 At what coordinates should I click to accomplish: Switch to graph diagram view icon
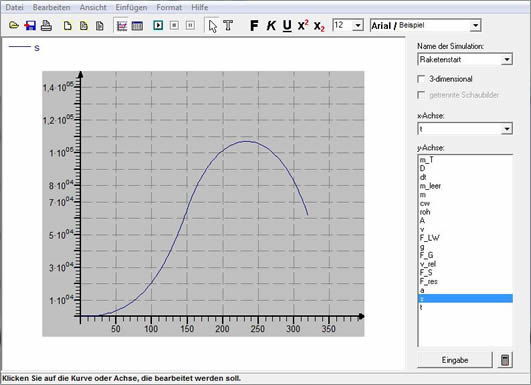122,26
